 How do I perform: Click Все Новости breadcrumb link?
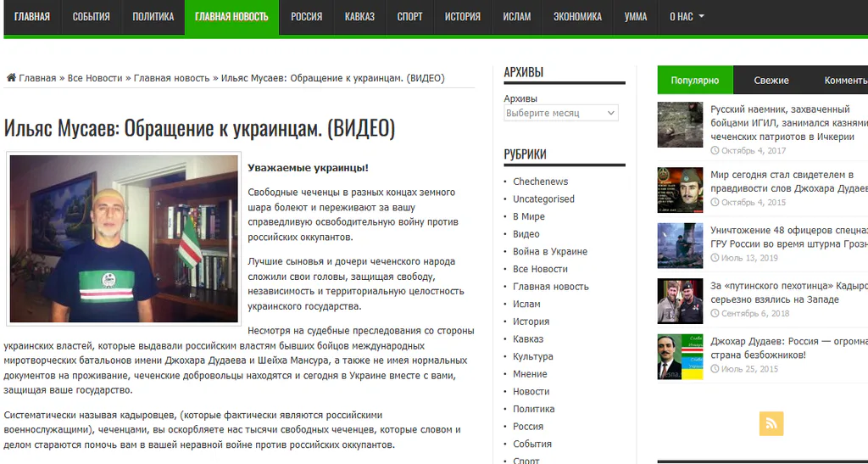(x=95, y=78)
